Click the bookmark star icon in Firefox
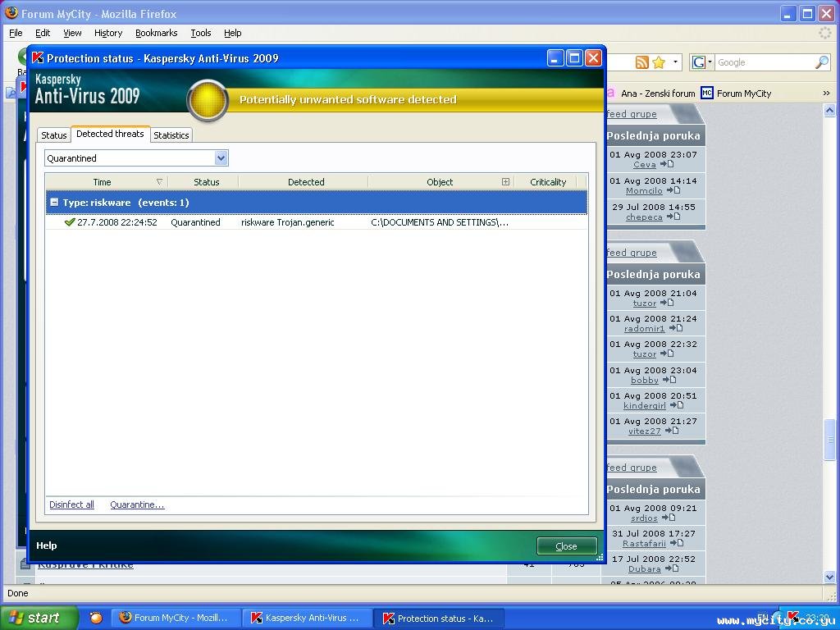840x630 pixels. (x=659, y=62)
